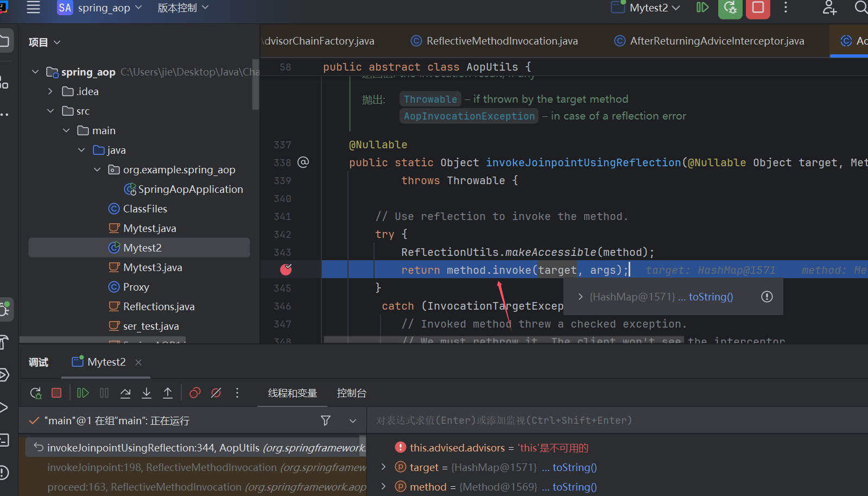Click the @ gutter icon on line 338

click(x=303, y=162)
